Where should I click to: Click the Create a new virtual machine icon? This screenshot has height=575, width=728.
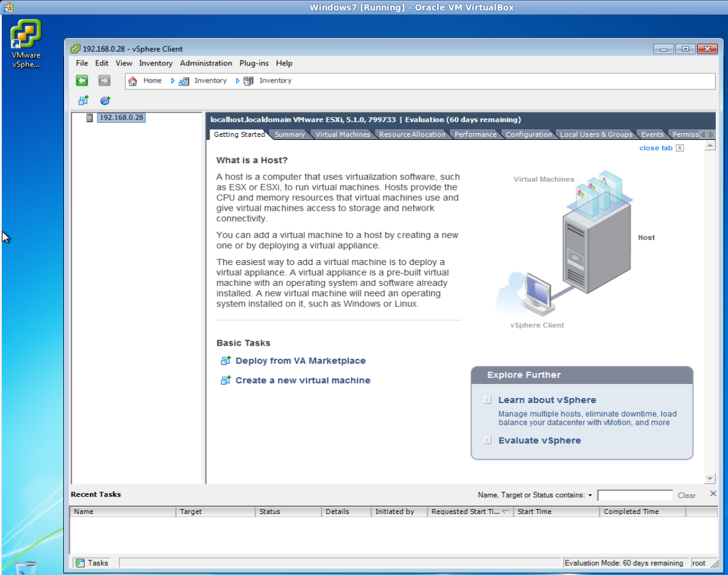226,380
